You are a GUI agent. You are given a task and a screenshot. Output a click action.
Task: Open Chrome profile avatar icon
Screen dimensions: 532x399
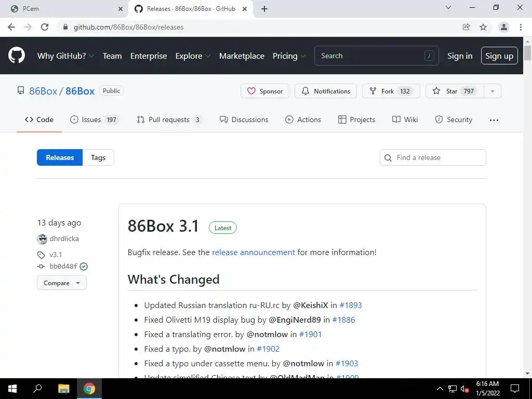coord(504,27)
